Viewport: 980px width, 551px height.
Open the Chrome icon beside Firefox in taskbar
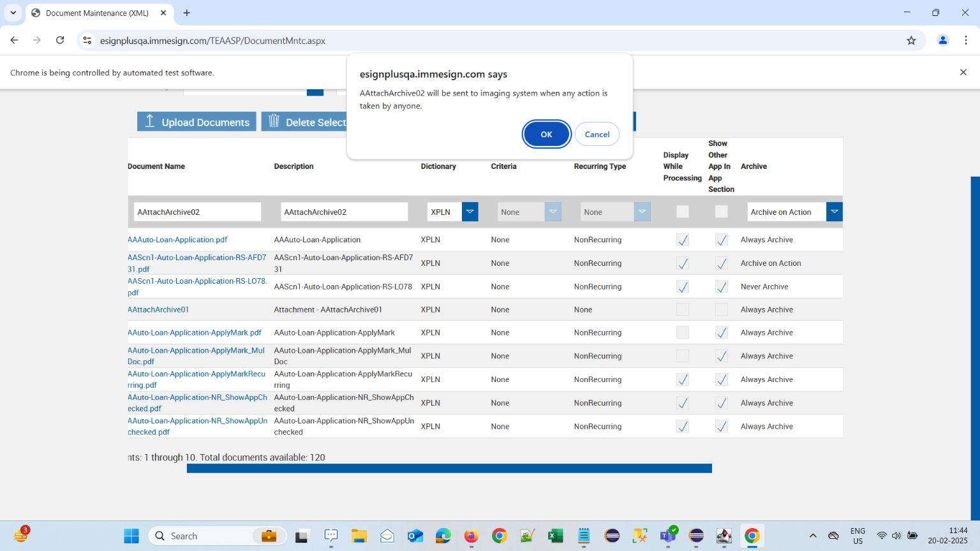click(500, 536)
